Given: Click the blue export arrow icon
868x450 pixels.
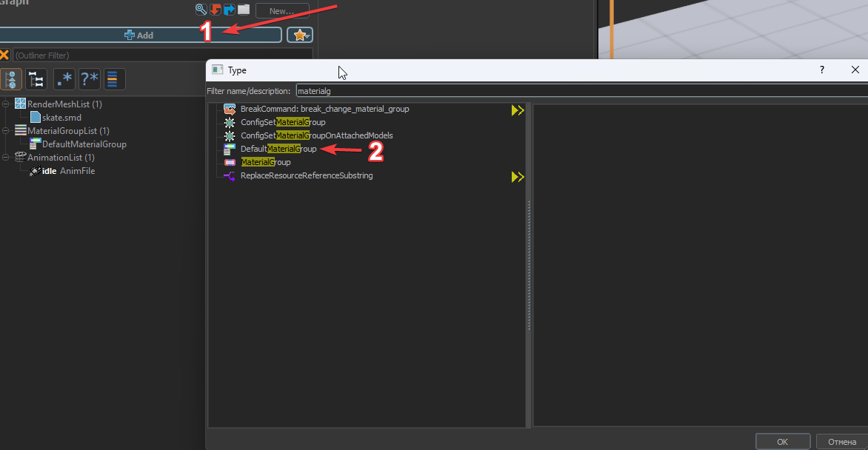Looking at the screenshot, I should click(229, 10).
